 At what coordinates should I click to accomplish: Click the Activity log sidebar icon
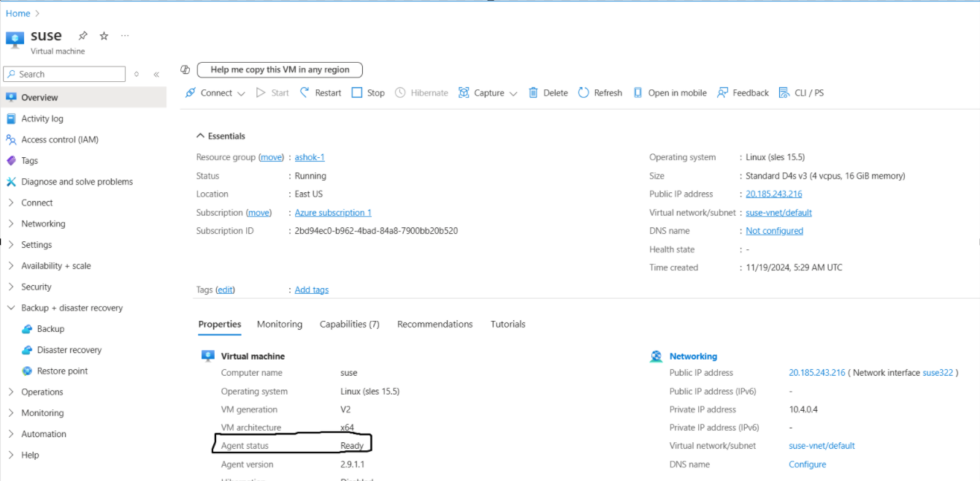tap(11, 118)
